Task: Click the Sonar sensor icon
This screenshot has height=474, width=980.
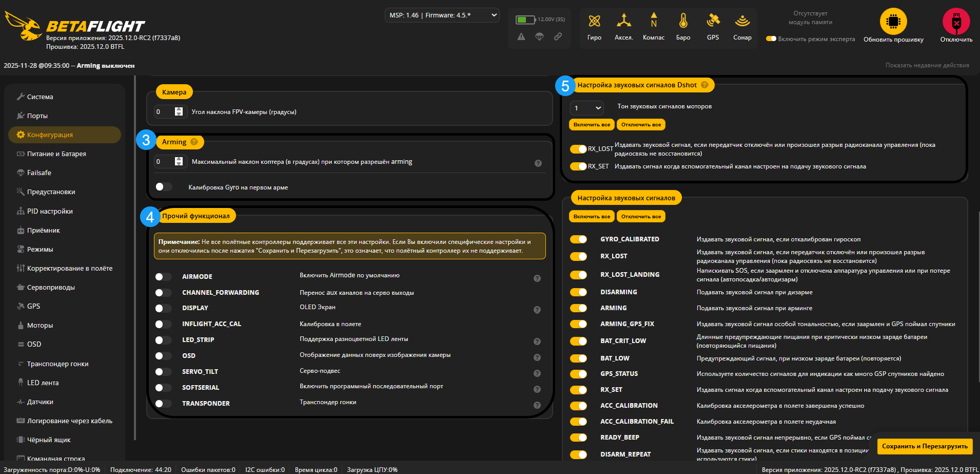Action: click(742, 22)
